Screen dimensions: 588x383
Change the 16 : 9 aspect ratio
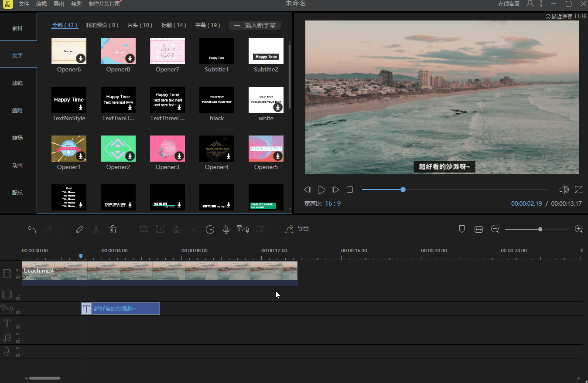[x=333, y=203]
